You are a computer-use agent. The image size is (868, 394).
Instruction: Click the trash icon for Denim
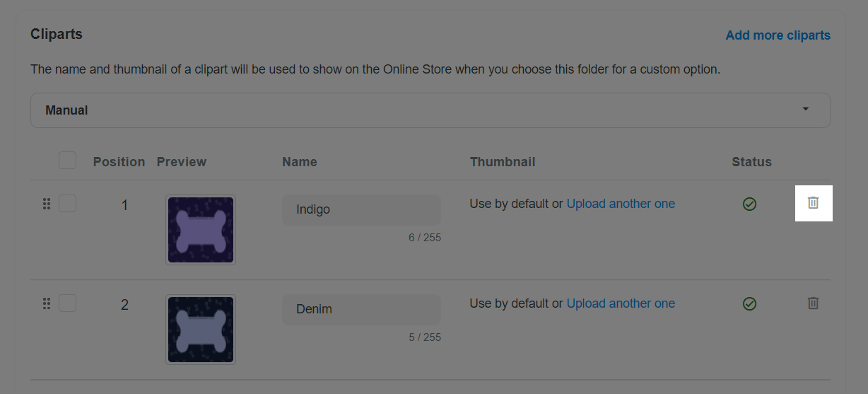pos(813,303)
